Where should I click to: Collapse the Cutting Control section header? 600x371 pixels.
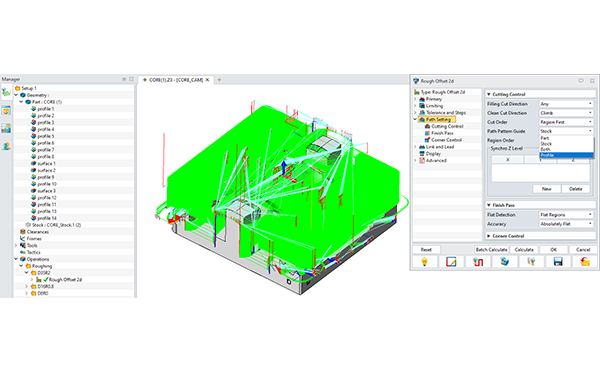(x=541, y=94)
